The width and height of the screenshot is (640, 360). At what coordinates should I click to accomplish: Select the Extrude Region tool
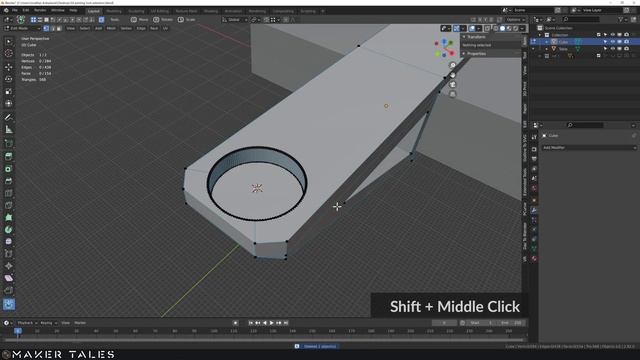pyautogui.click(x=9, y=156)
